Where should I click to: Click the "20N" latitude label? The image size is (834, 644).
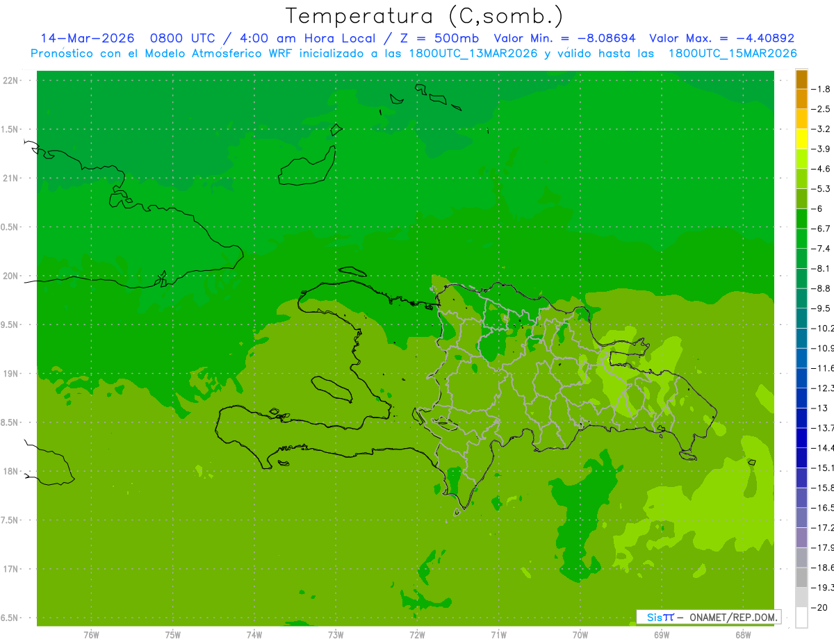point(12,276)
